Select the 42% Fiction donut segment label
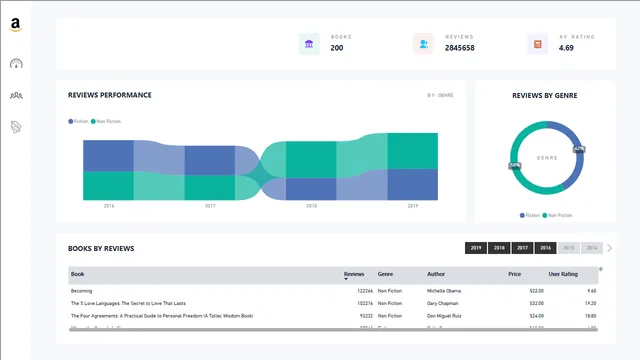This screenshot has height=360, width=640. coord(579,149)
